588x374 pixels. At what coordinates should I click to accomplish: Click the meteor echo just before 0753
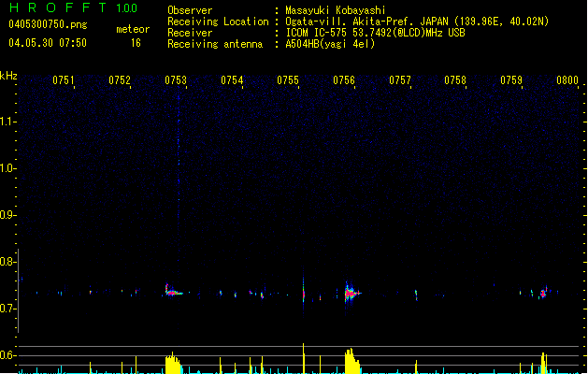pos(173,291)
